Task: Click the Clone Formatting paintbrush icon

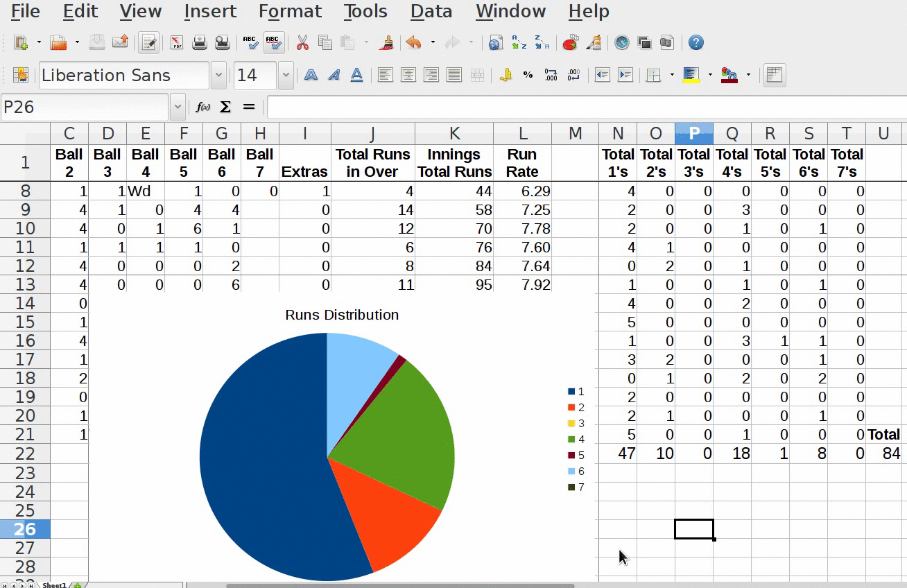Action: (387, 43)
